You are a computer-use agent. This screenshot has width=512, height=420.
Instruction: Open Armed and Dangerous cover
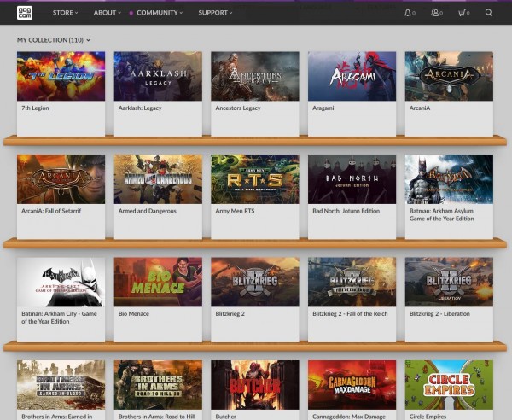[x=158, y=179]
